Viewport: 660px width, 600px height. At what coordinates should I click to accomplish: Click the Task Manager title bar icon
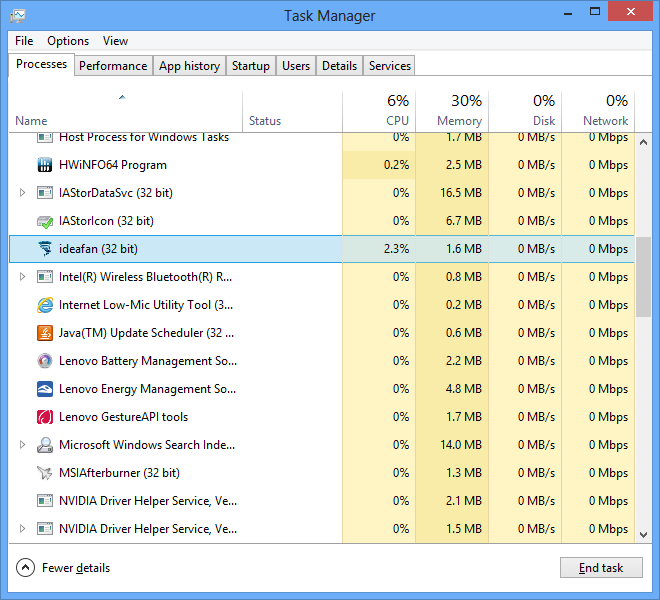[18, 16]
